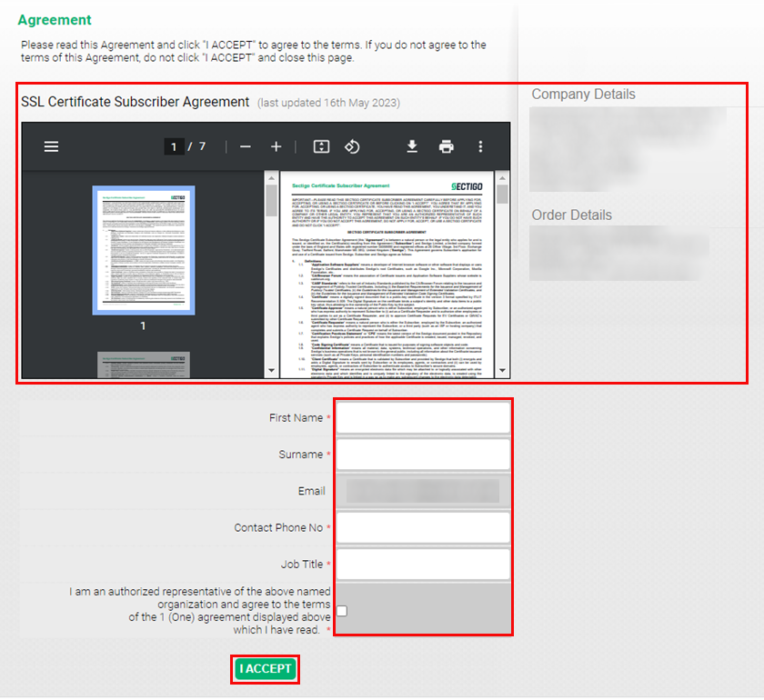Rotate the PDF counterclockwise
The width and height of the screenshot is (764, 700).
tap(352, 146)
